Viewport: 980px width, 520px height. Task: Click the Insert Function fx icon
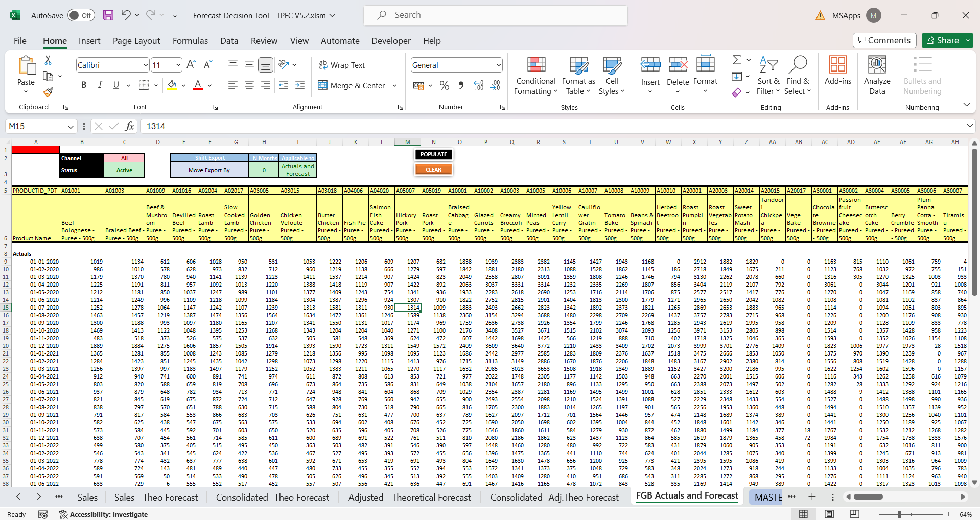pos(130,126)
